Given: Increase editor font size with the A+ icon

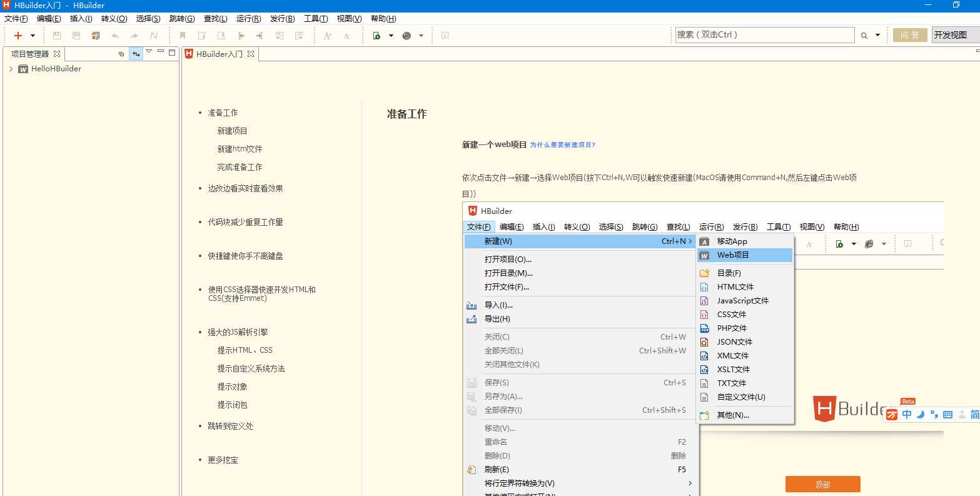Looking at the screenshot, I should click(327, 36).
